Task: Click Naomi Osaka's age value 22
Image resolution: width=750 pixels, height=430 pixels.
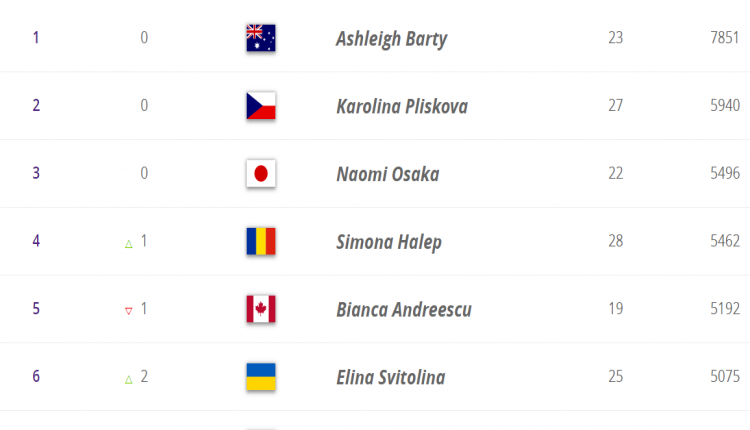Action: 616,173
